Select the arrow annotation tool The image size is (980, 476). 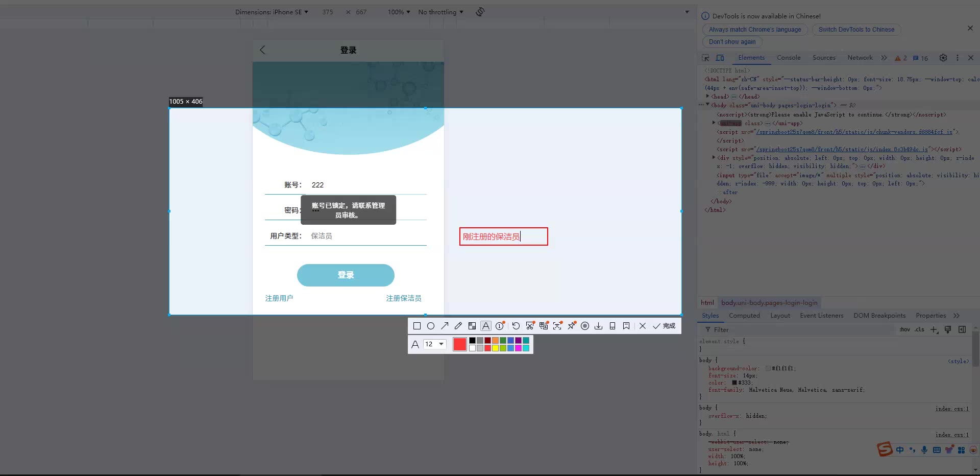tap(445, 326)
